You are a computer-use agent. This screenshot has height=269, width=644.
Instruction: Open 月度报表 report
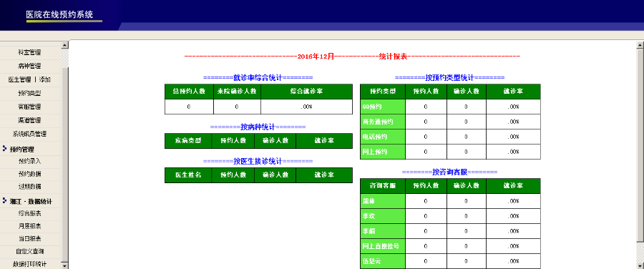click(29, 226)
